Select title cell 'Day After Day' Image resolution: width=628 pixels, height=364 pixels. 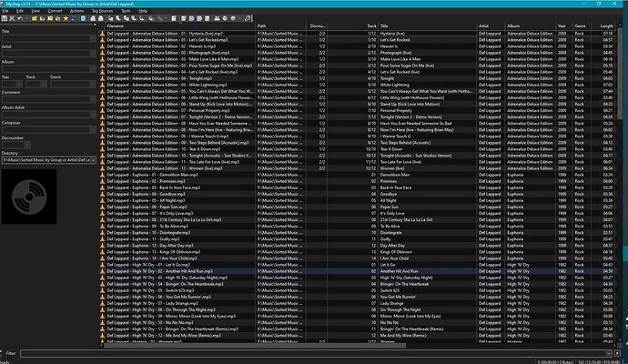pyautogui.click(x=392, y=246)
